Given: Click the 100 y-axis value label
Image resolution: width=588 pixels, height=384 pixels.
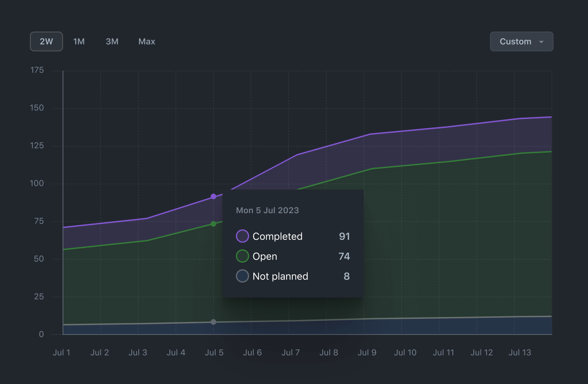Looking at the screenshot, I should coord(37,183).
